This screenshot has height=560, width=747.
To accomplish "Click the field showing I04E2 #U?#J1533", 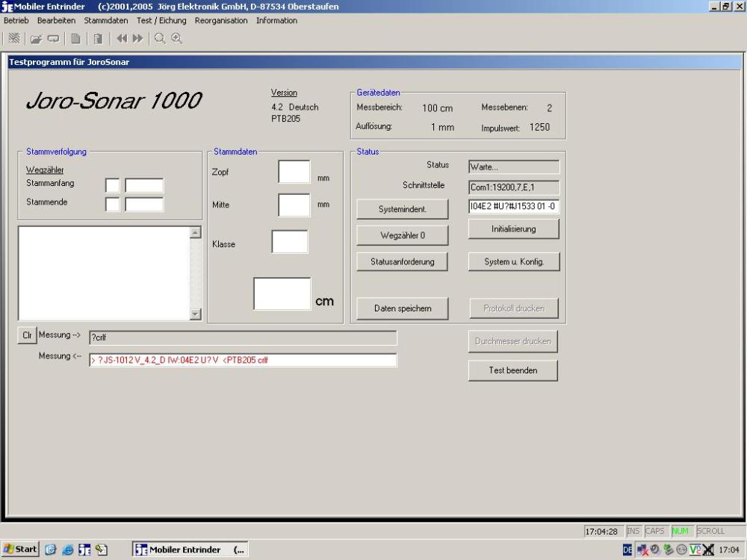I will pyautogui.click(x=514, y=206).
